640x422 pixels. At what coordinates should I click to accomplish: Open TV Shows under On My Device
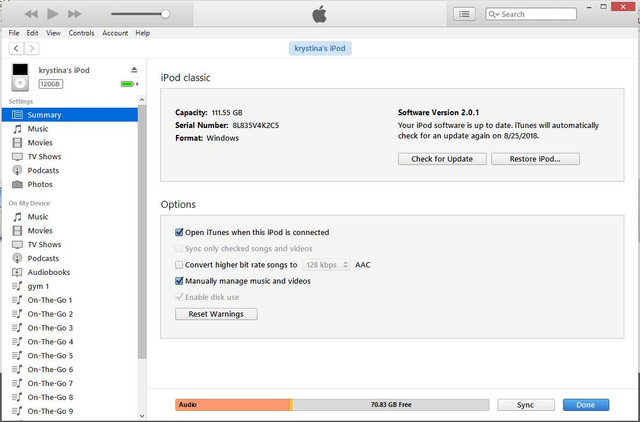tap(70, 244)
